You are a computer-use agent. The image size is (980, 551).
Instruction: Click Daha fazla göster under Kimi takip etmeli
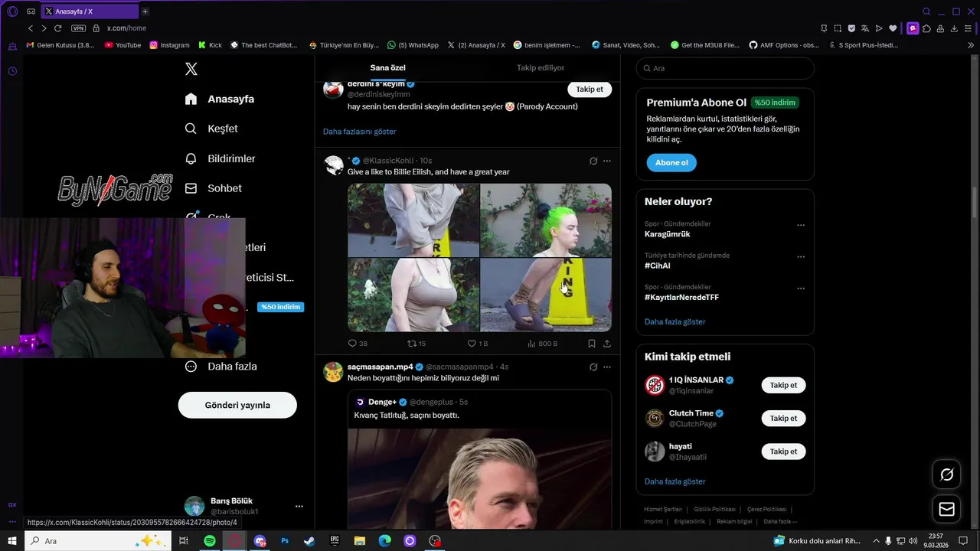[675, 481]
